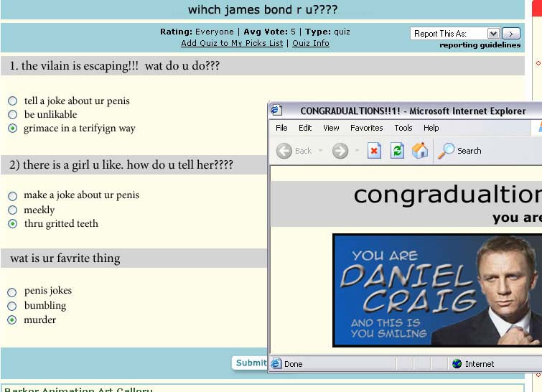The height and width of the screenshot is (392, 542).
Task: Open the Help menu
Action: (431, 128)
